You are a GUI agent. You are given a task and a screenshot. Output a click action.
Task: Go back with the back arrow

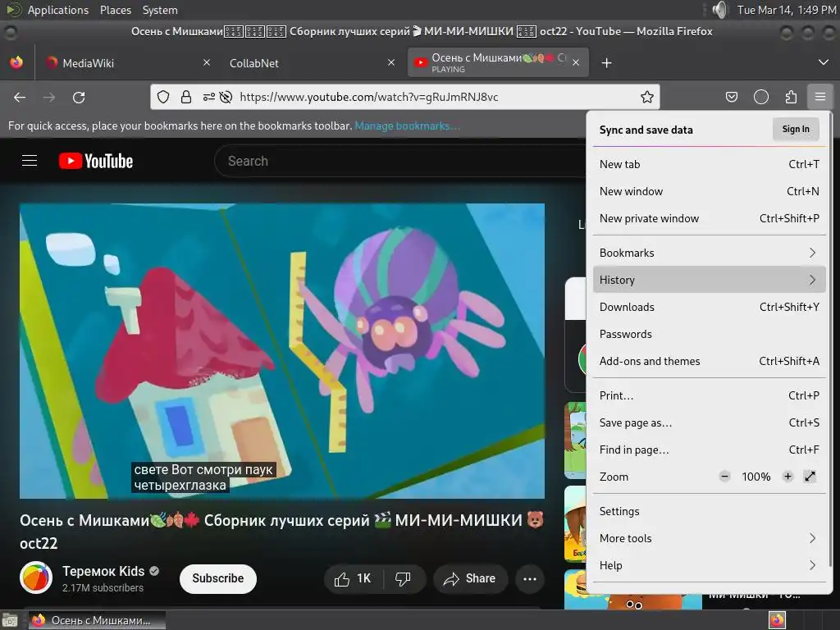pyautogui.click(x=20, y=97)
